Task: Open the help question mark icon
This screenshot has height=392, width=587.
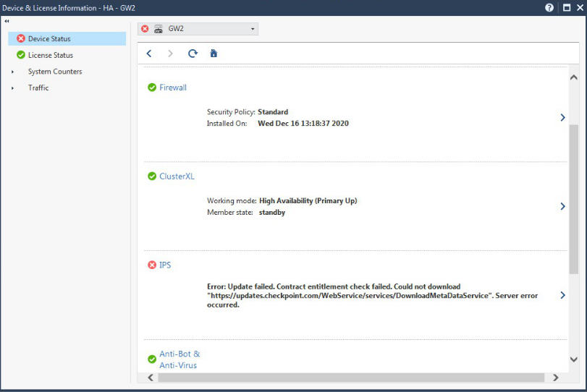Action: (x=549, y=7)
